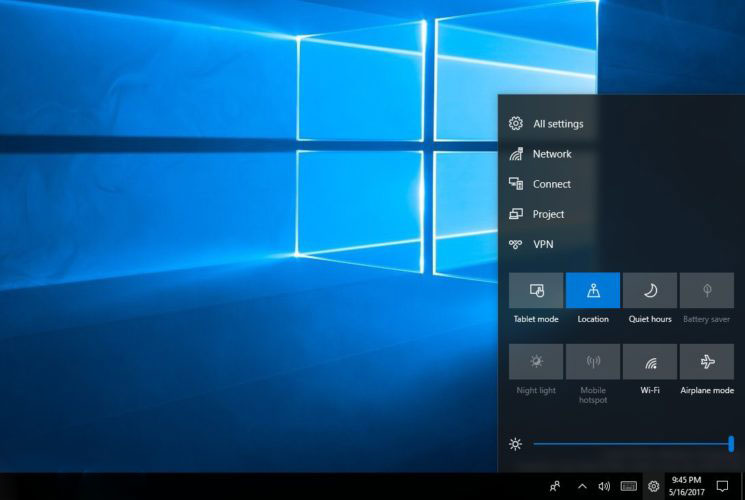Screen dimensions: 745x500
Task: Open the clock showing 9:45 PM
Action: point(686,480)
